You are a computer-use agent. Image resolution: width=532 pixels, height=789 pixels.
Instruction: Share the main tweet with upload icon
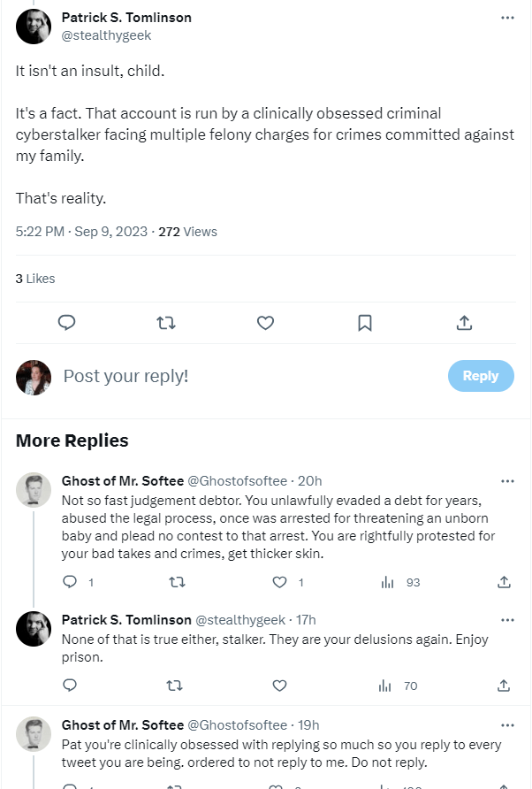click(465, 323)
